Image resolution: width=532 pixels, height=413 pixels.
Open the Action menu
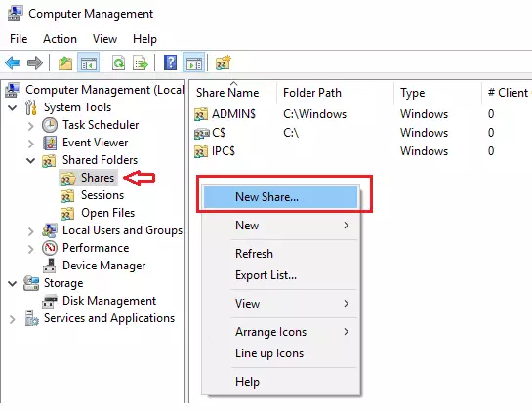[x=60, y=39]
